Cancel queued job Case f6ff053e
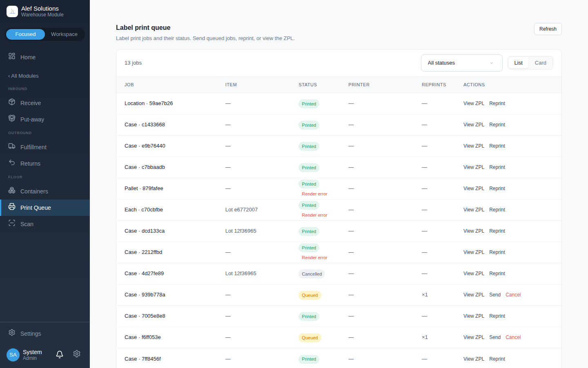This screenshot has width=588, height=368. tap(513, 337)
